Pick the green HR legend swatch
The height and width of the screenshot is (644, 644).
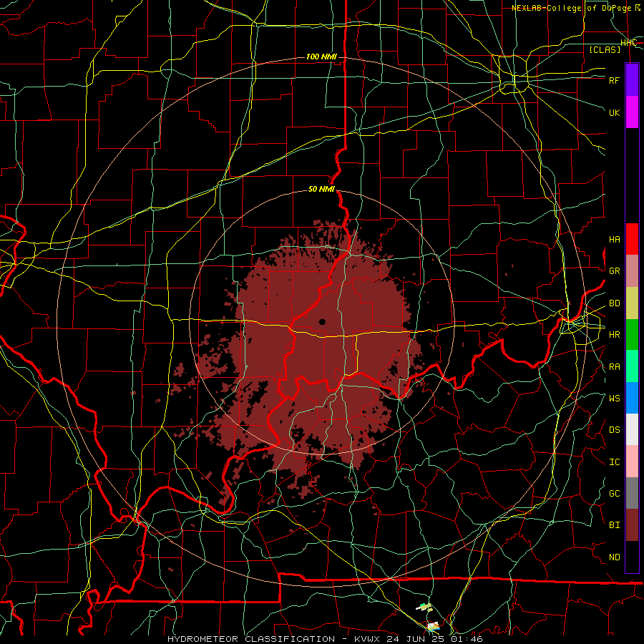coord(632,335)
